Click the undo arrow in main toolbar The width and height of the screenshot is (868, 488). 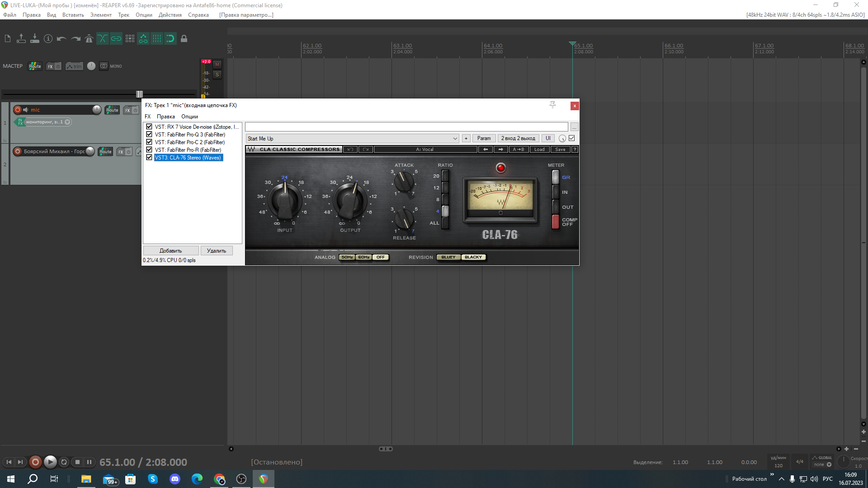(x=62, y=39)
